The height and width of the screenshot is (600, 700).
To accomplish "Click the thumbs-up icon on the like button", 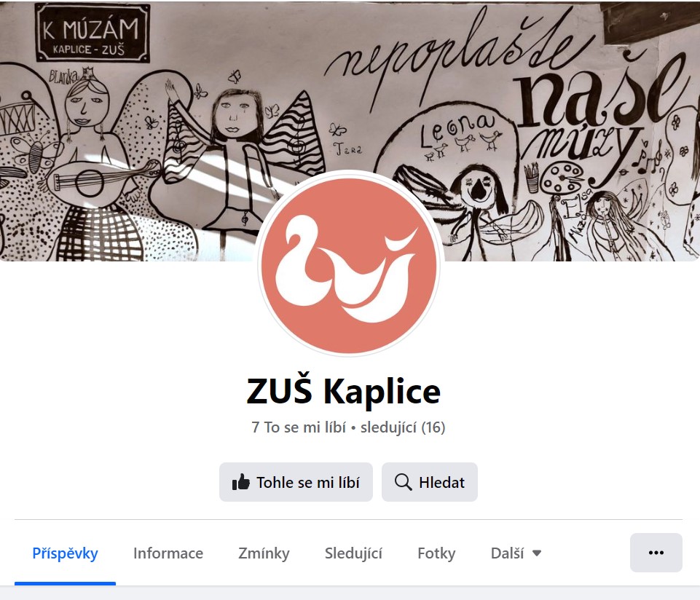I will (x=240, y=482).
